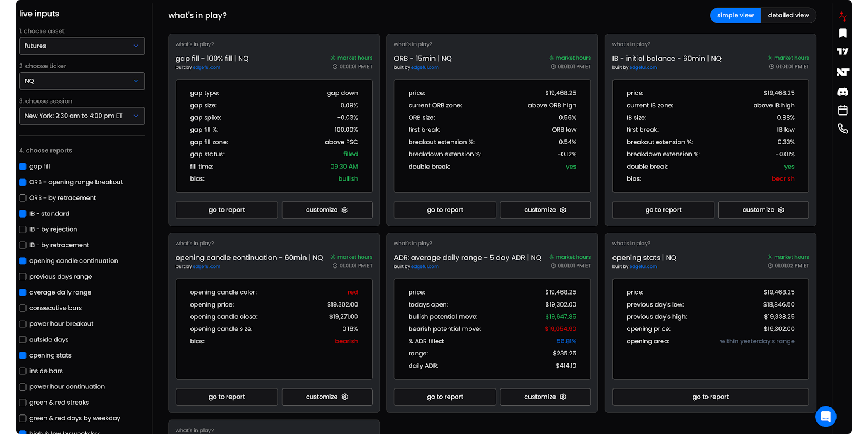Image resolution: width=868 pixels, height=434 pixels.
Task: Click clock icon on opening stats card
Action: (x=770, y=266)
